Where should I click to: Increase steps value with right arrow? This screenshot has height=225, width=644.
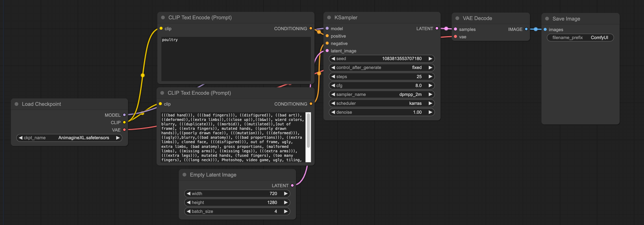(x=430, y=77)
